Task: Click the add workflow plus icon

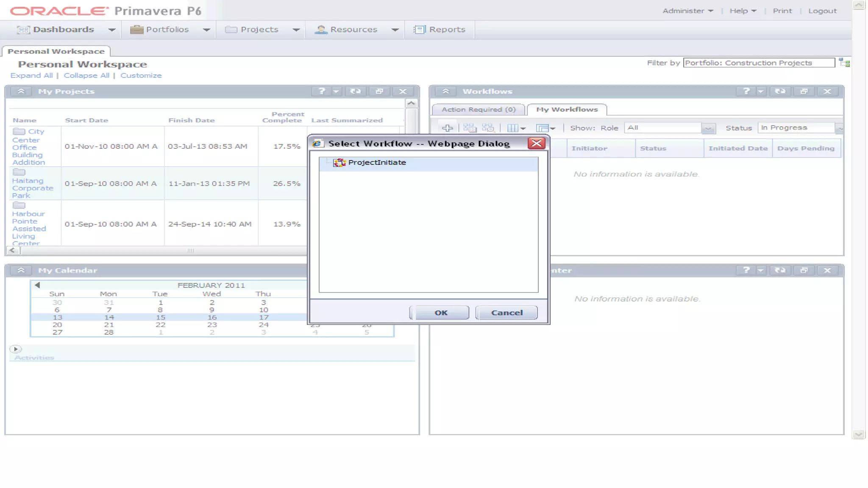Action: click(448, 128)
